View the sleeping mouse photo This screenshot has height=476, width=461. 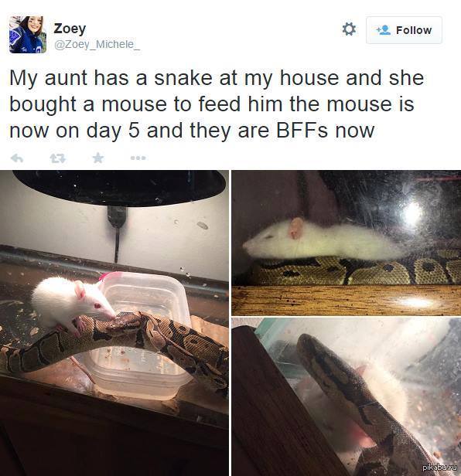tap(346, 243)
